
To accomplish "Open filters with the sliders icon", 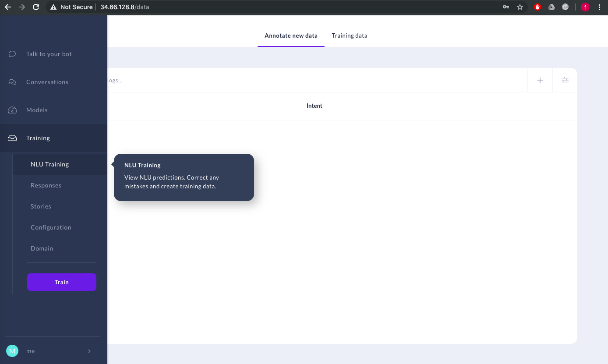I will pos(565,80).
